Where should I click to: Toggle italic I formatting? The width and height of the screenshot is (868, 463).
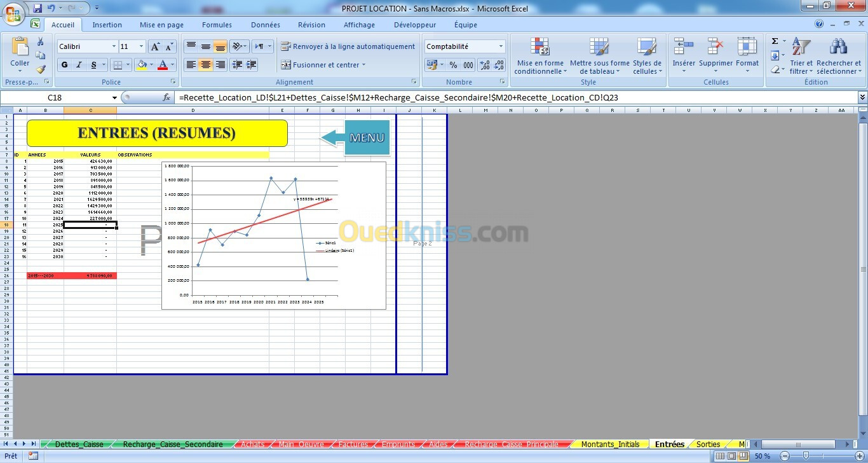79,65
